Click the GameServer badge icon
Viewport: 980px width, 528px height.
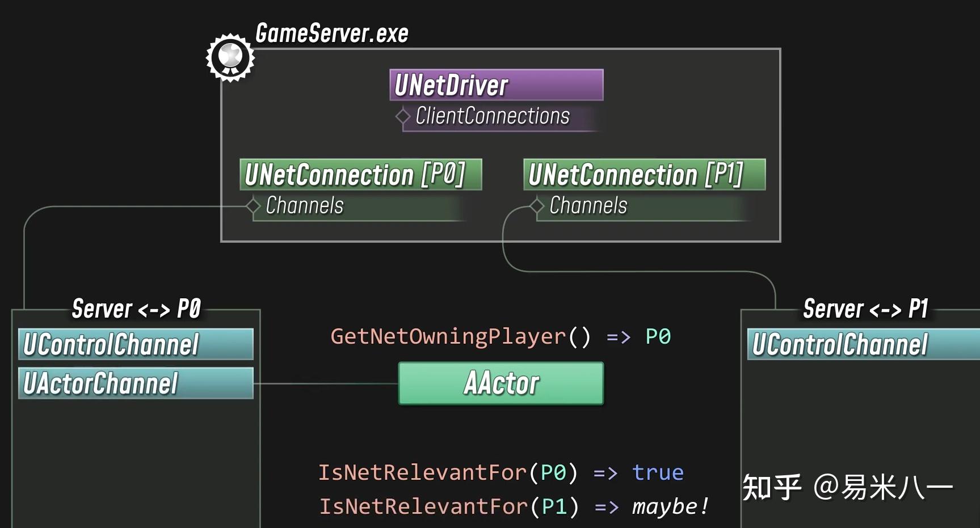tap(230, 57)
